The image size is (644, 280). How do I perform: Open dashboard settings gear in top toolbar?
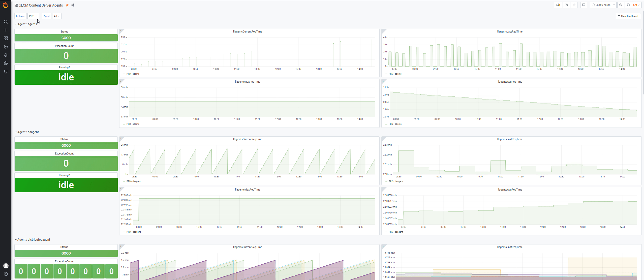pyautogui.click(x=574, y=5)
